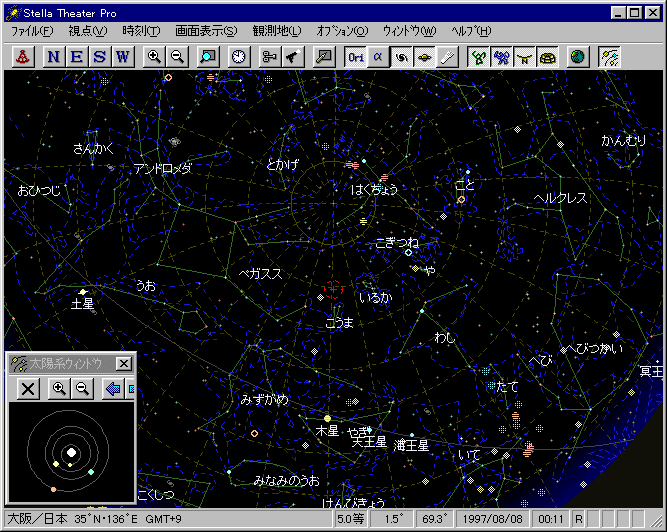Open the Earth globe location icon

578,57
